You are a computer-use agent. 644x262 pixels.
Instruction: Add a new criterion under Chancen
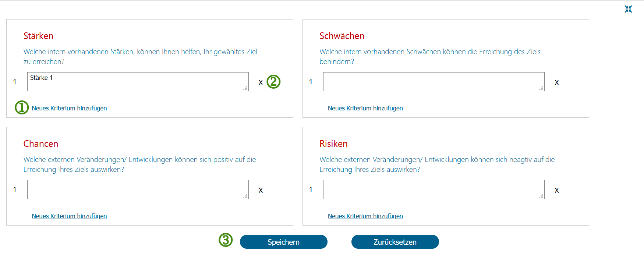(69, 216)
